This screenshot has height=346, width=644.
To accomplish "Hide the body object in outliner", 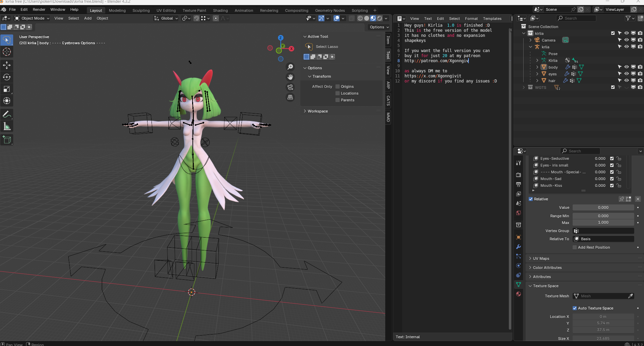I will coord(626,67).
